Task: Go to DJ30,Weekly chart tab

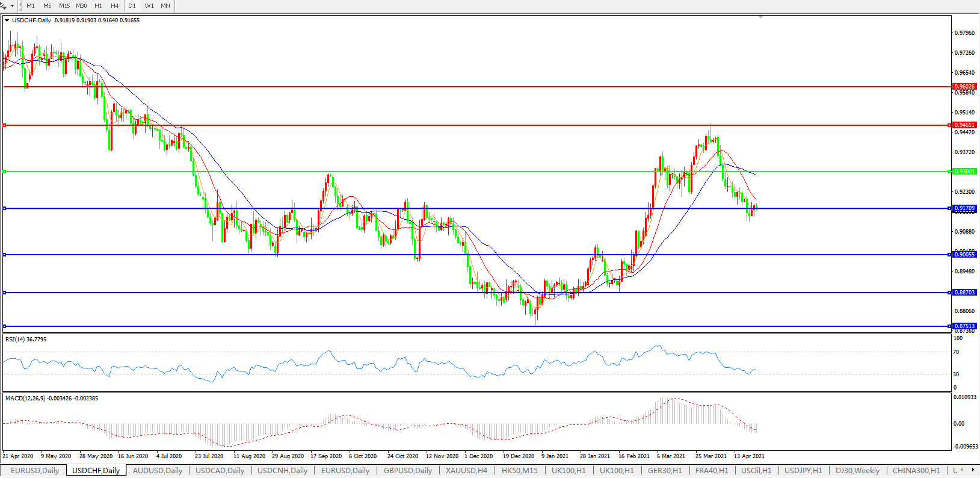Action: (x=857, y=471)
